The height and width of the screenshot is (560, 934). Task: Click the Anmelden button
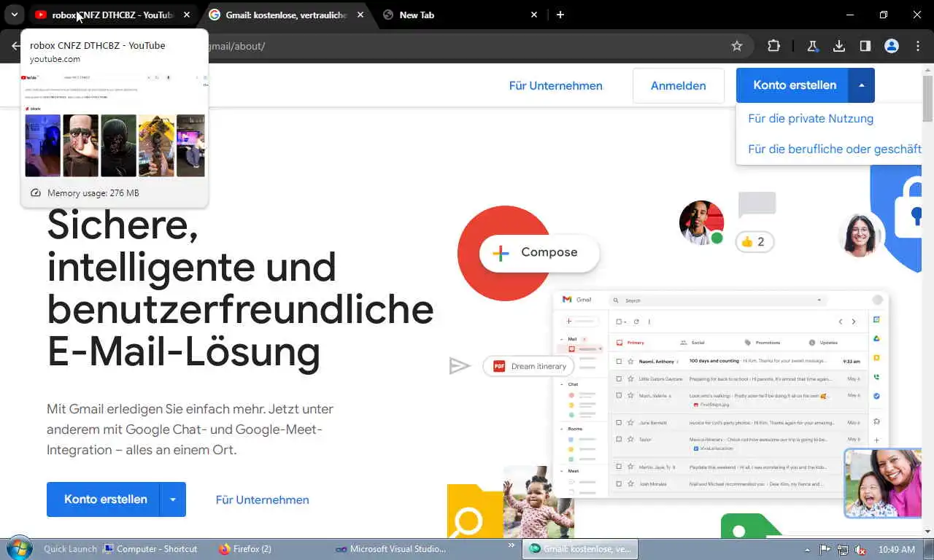pyautogui.click(x=679, y=86)
